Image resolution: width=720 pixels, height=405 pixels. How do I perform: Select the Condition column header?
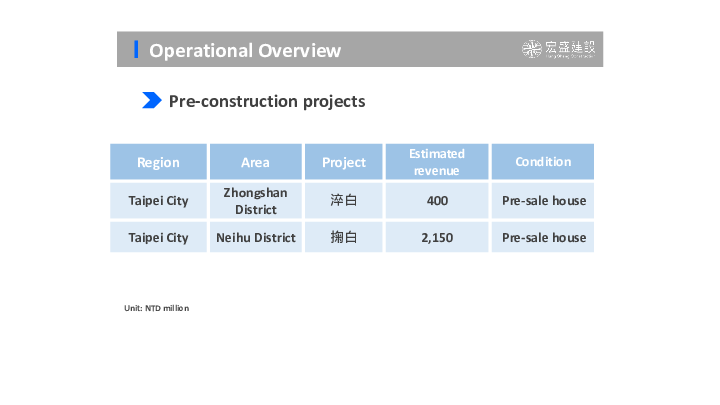543,162
